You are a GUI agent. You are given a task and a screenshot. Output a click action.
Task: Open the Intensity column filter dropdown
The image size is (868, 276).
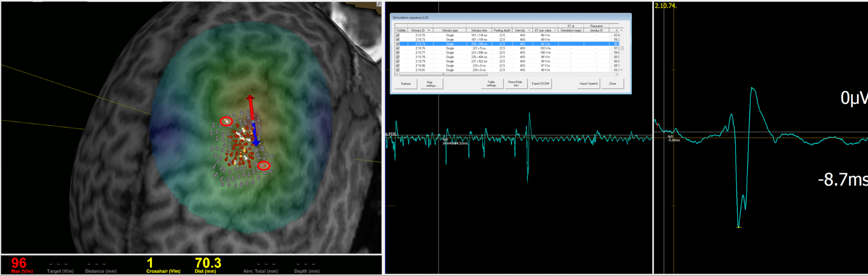529,30
